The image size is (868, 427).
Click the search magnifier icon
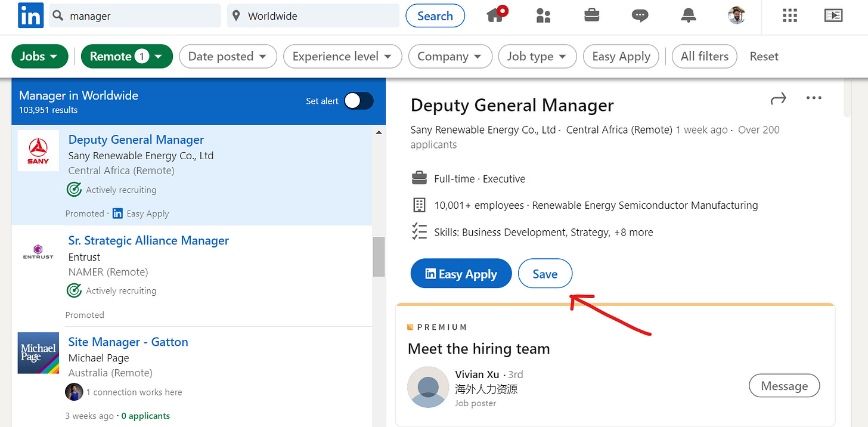coord(58,16)
